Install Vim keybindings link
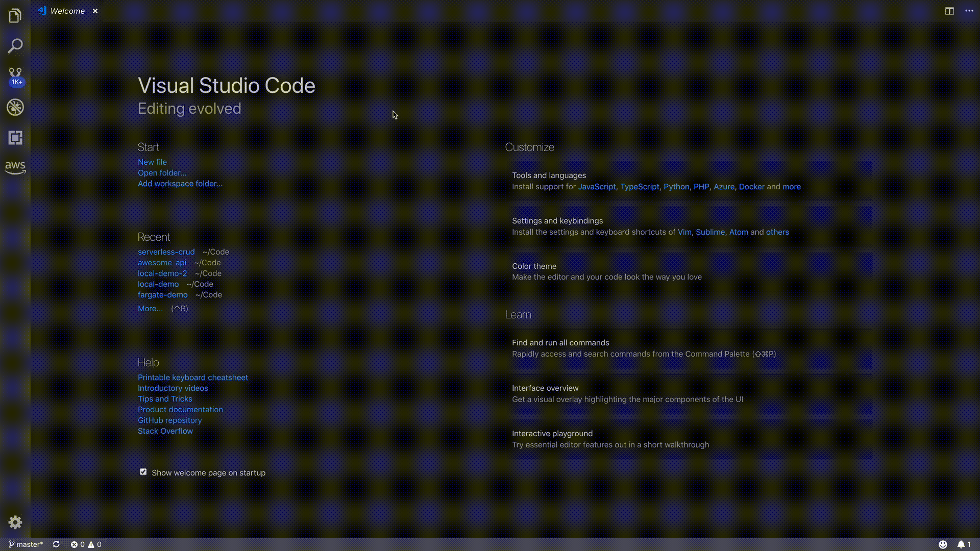This screenshot has width=980, height=551. point(684,232)
